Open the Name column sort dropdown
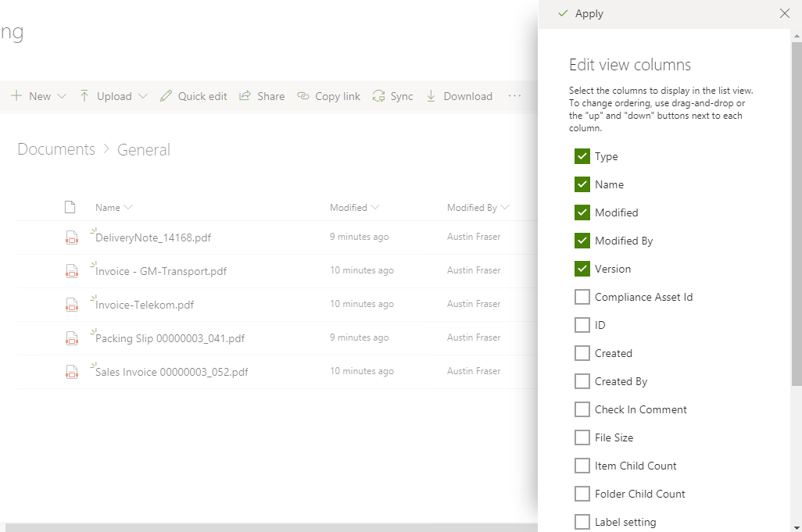This screenshot has width=802, height=532. 128,207
